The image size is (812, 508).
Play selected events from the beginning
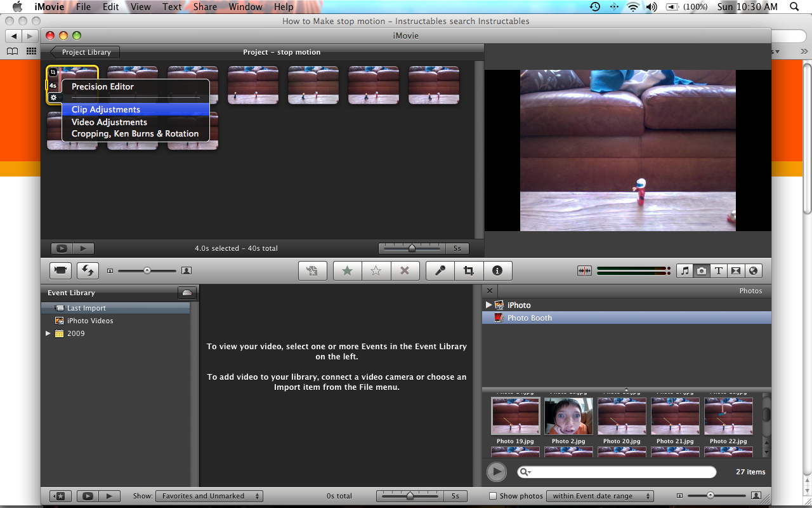[x=109, y=496]
